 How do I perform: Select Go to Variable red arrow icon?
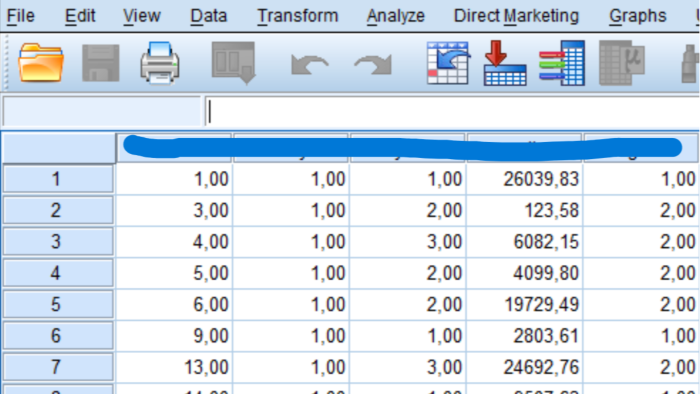(505, 63)
